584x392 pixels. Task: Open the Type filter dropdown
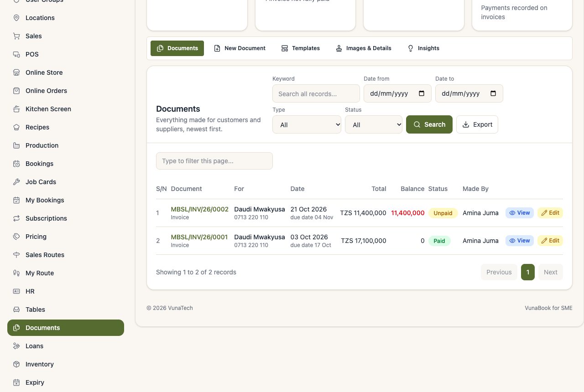(307, 124)
